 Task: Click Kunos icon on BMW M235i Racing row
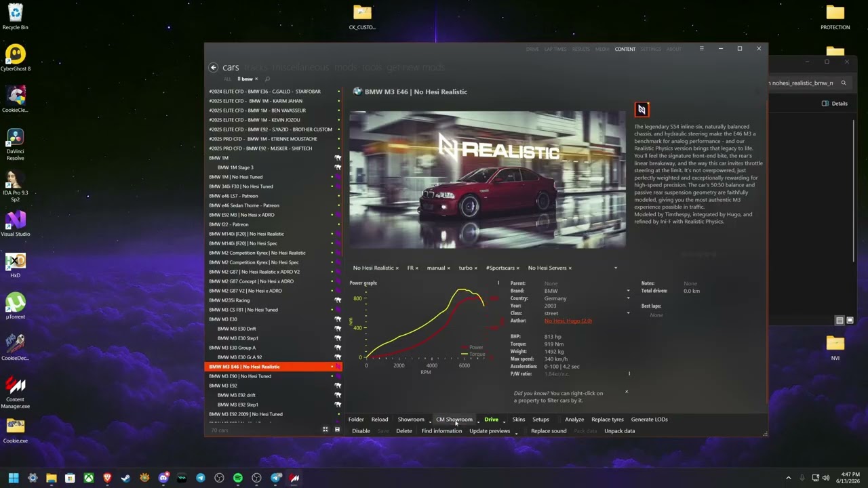pos(338,300)
